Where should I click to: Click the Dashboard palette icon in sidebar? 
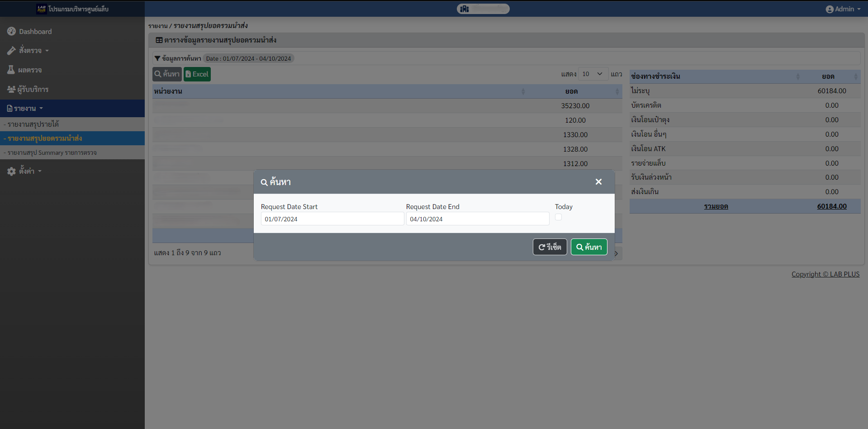[11, 31]
